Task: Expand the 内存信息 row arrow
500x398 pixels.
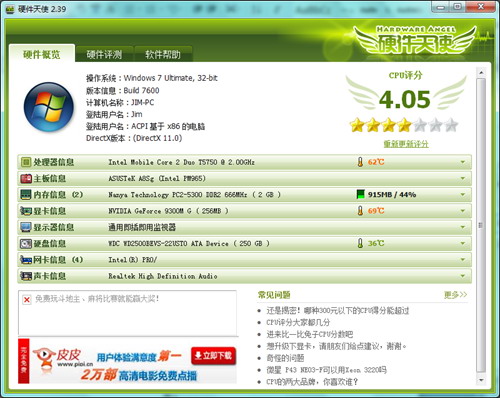Action: pyautogui.click(x=463, y=195)
